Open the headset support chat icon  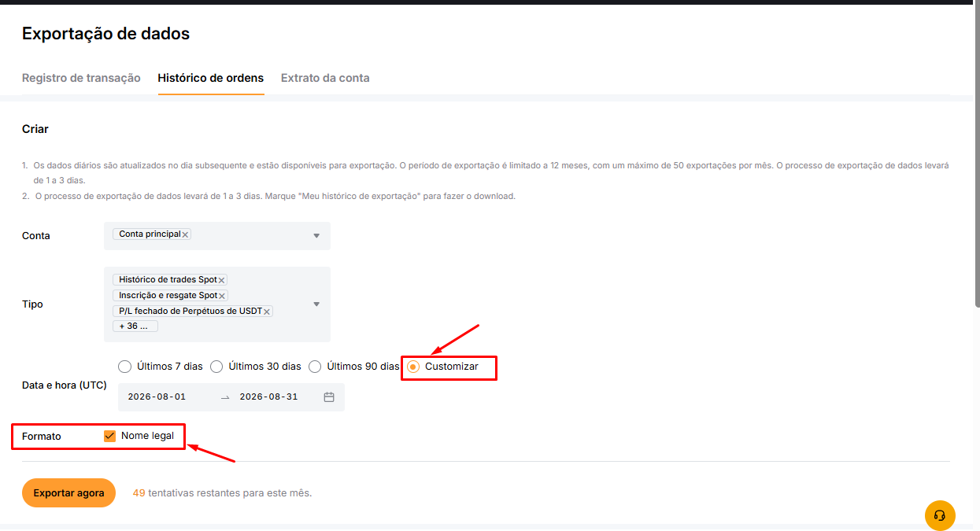click(x=940, y=515)
